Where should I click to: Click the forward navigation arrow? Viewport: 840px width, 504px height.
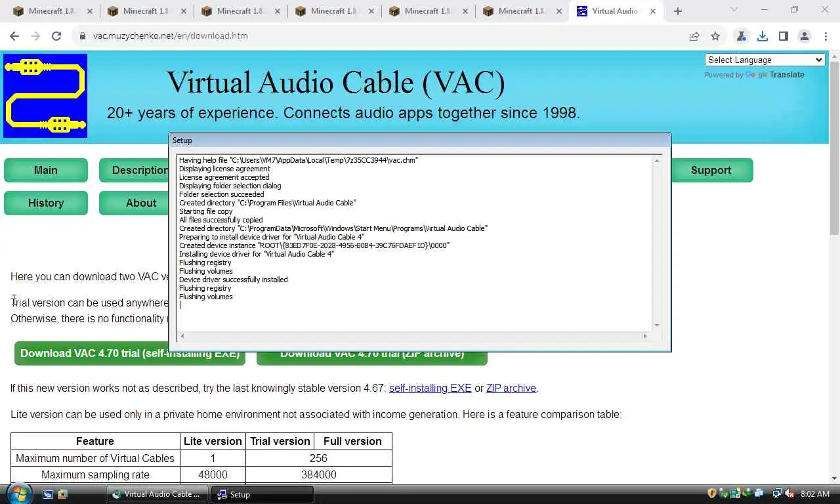pyautogui.click(x=35, y=36)
